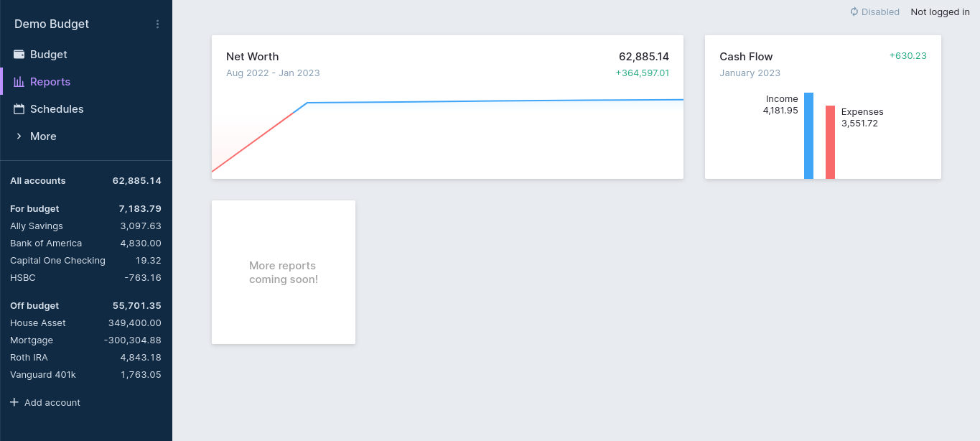Click the red Expenses bar in Cash Flow
The image size is (980, 441).
coord(830,142)
